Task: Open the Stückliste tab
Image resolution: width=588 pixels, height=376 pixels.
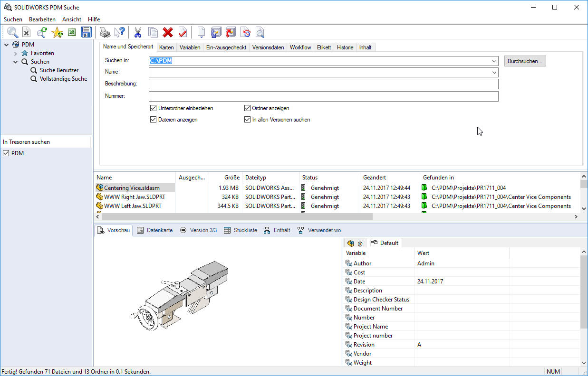Action: point(241,230)
